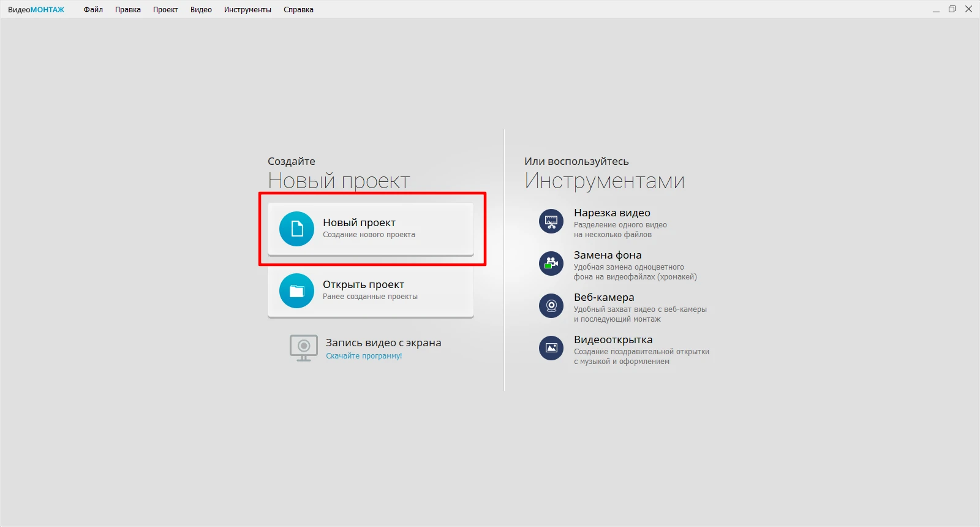This screenshot has width=980, height=527.
Task: Click the screen recording monitor icon
Action: (x=303, y=348)
